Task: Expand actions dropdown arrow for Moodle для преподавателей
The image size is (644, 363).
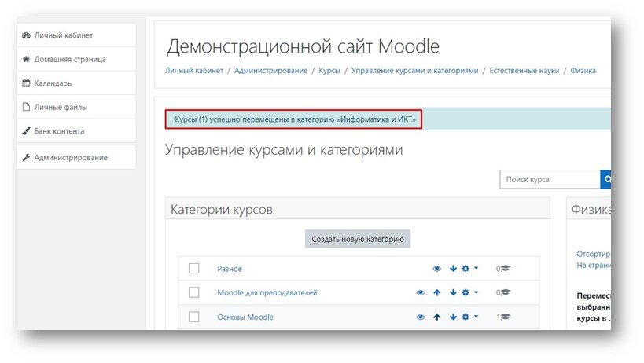Action: pyautogui.click(x=476, y=292)
